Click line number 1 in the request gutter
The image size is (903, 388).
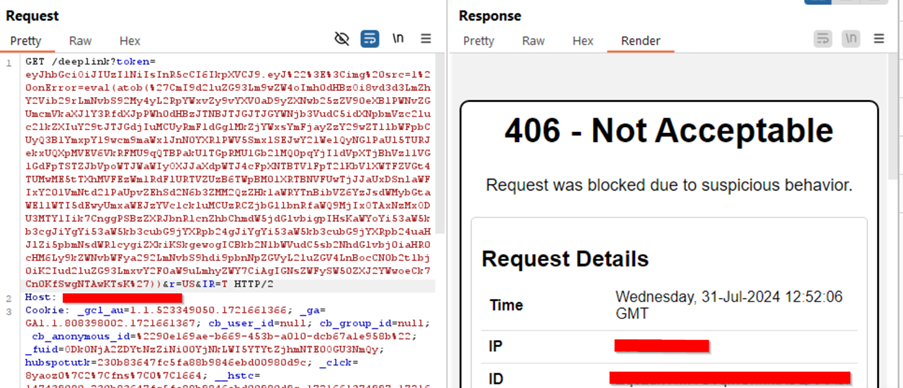9,63
